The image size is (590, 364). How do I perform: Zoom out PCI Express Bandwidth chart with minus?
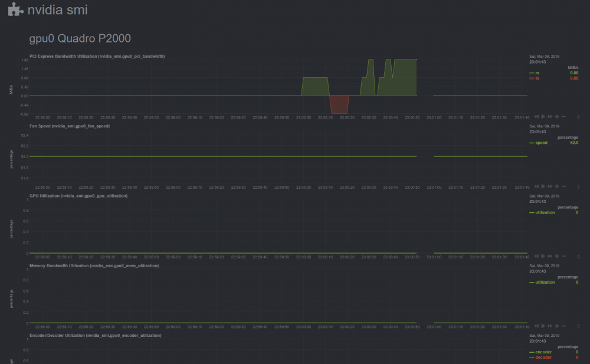(563, 117)
